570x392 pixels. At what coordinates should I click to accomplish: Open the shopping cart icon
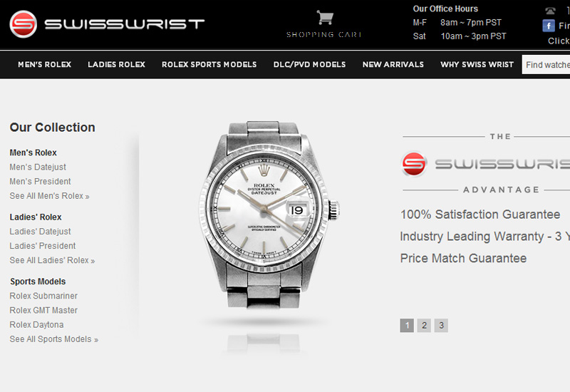(325, 17)
